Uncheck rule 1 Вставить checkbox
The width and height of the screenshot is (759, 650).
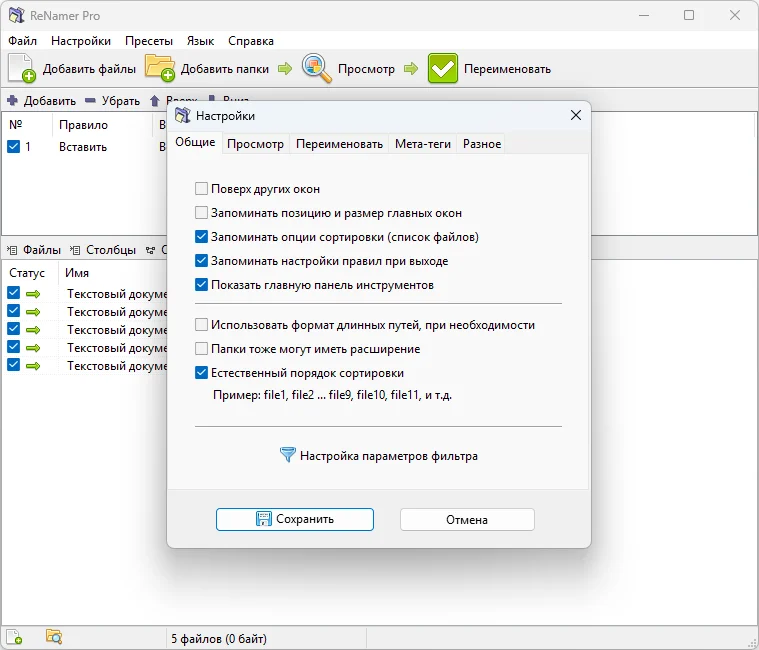[x=14, y=147]
